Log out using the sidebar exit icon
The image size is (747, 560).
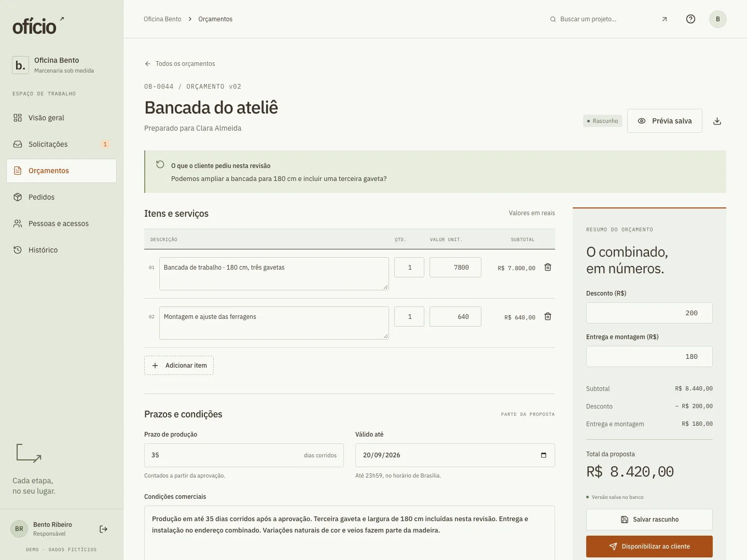click(x=103, y=529)
